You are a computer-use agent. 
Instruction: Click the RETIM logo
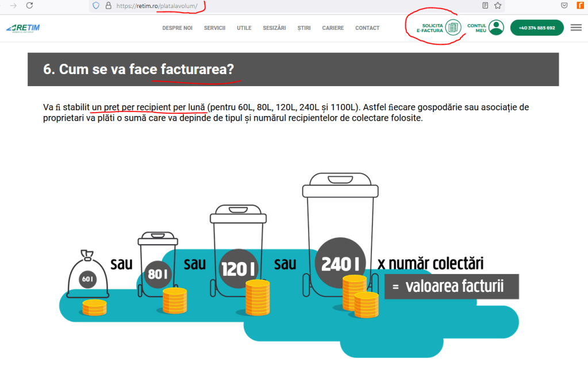click(x=23, y=28)
